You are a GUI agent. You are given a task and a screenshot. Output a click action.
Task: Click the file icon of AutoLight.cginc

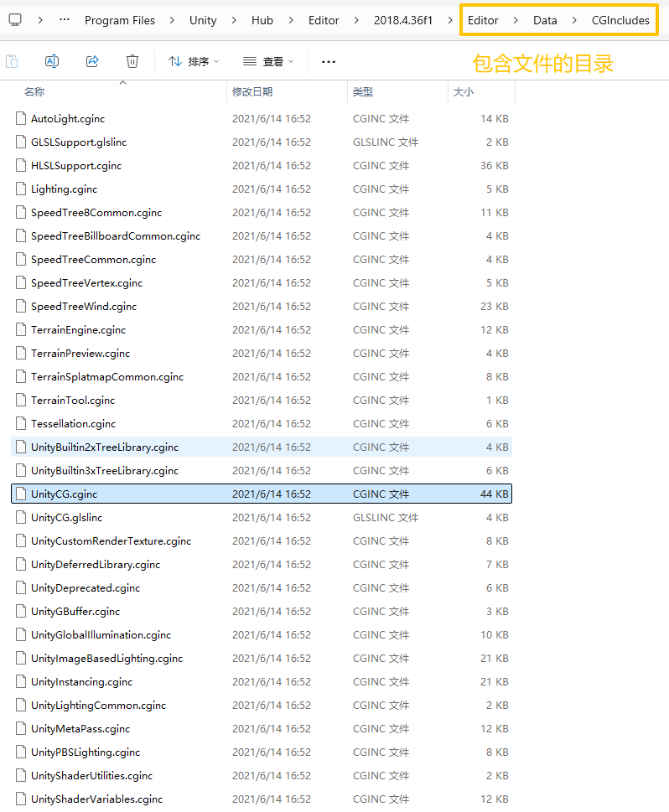(x=21, y=119)
